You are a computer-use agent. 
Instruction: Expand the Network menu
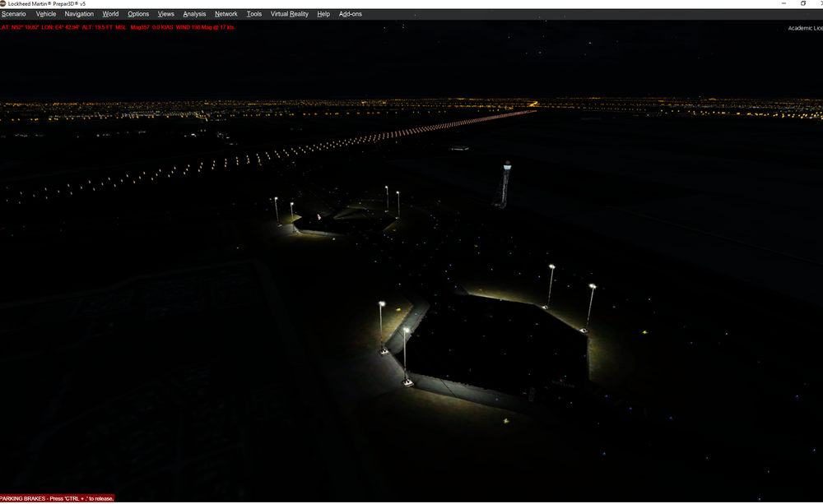click(x=226, y=14)
